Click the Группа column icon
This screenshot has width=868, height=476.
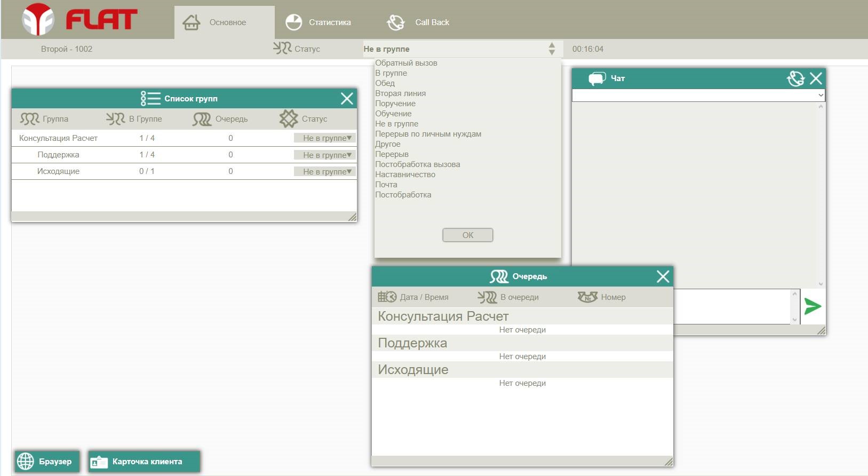30,118
